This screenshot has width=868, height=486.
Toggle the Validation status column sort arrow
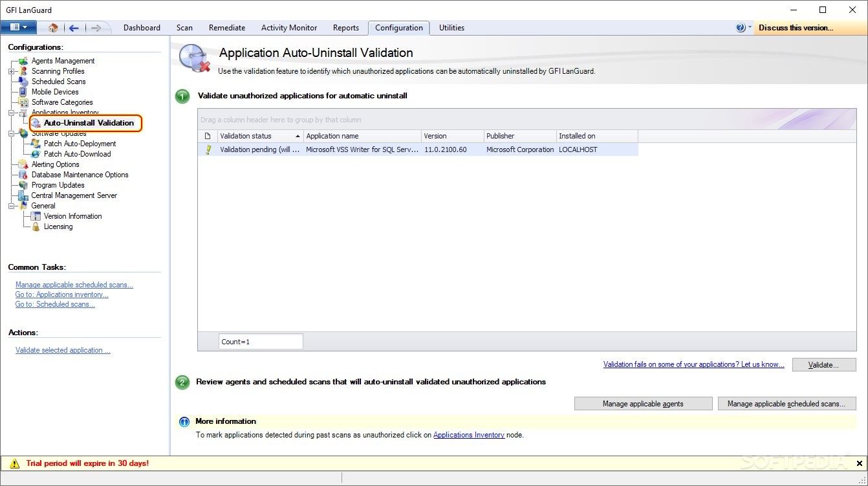(x=298, y=137)
